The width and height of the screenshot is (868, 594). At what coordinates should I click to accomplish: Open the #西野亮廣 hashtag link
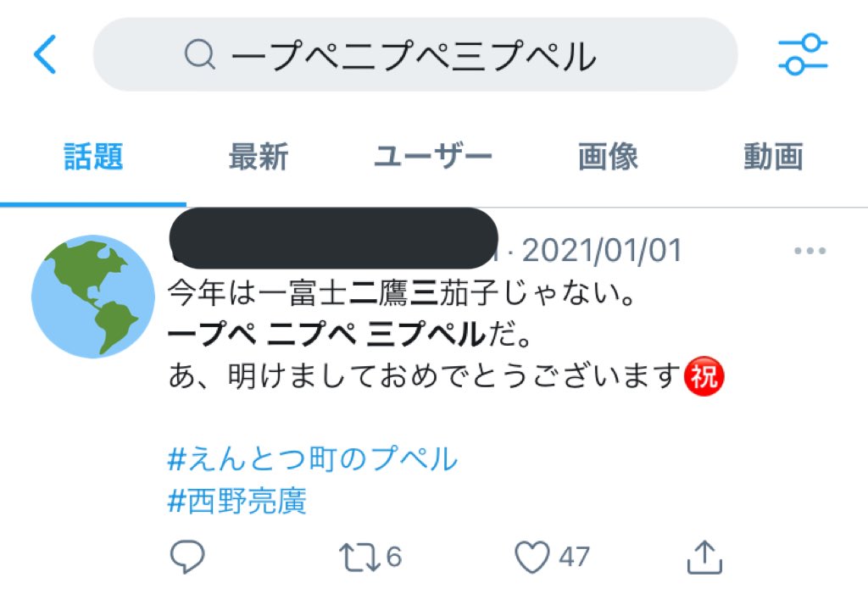tap(237, 501)
